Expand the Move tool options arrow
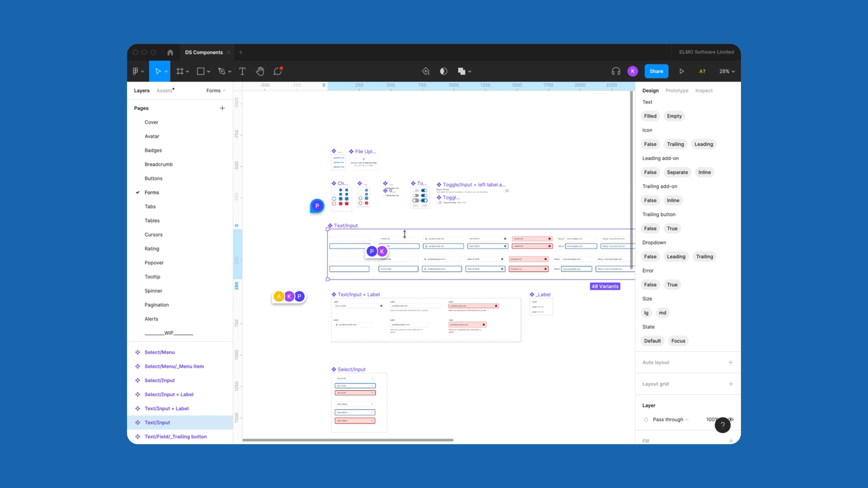 [x=166, y=71]
